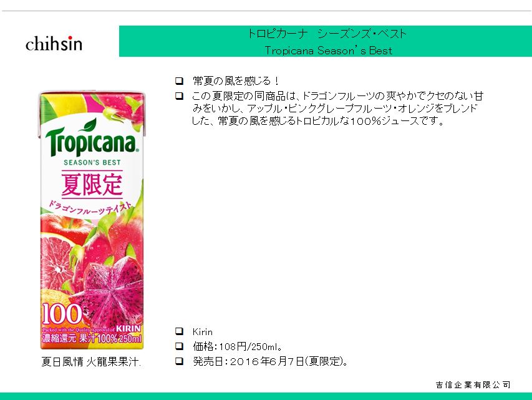
Task: Click the checkbox bullet beside Kirin
Action: coord(179,331)
